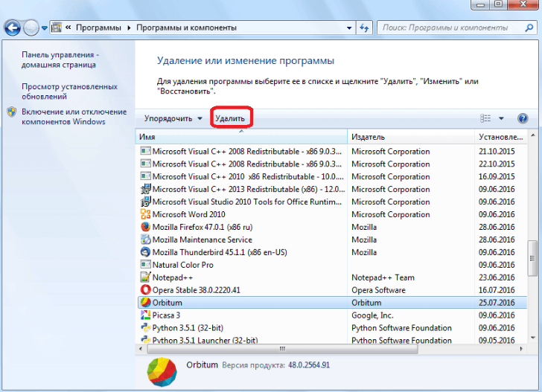
Task: Select the Orbitum program name
Action: pyautogui.click(x=168, y=303)
